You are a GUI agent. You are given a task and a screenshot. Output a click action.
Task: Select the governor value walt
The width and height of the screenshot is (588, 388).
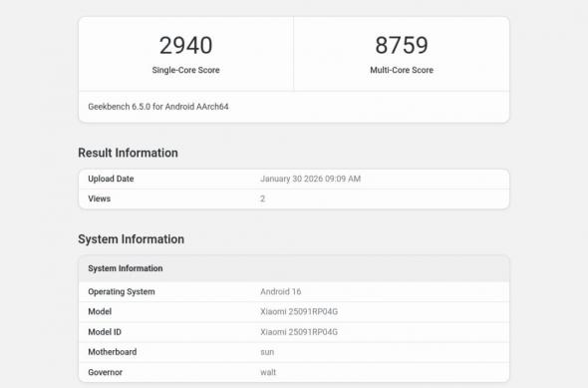tap(268, 372)
